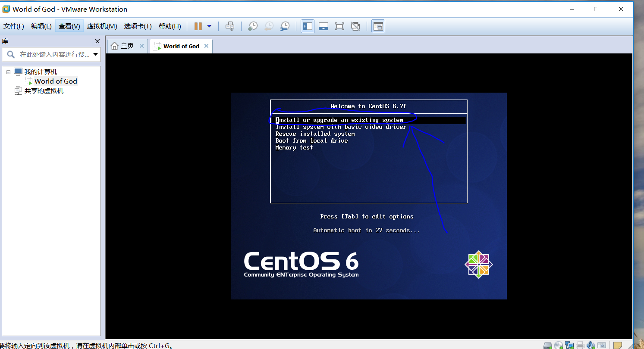Open the 虚拟机(M) menu

click(x=102, y=26)
